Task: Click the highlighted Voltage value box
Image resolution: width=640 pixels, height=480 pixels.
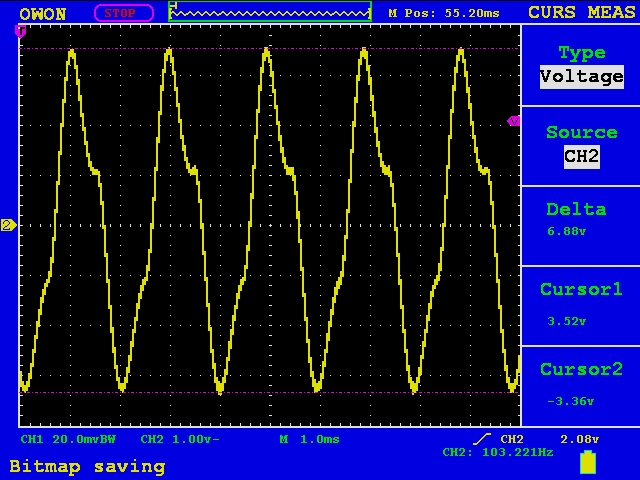Action: 581,77
